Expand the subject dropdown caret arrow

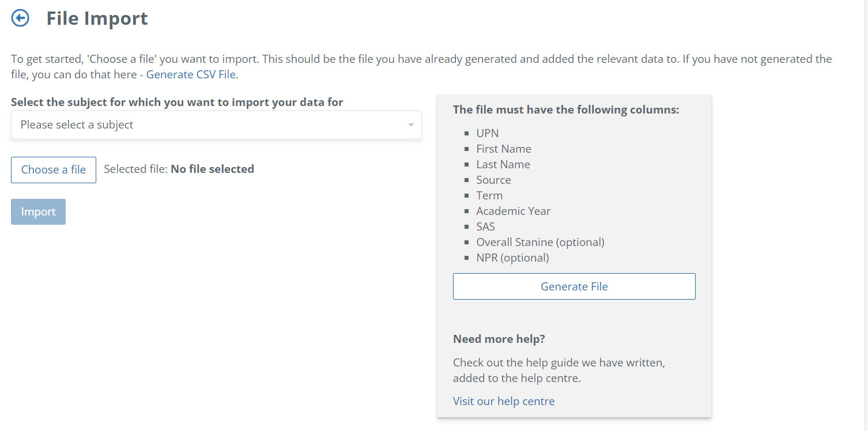(x=410, y=125)
